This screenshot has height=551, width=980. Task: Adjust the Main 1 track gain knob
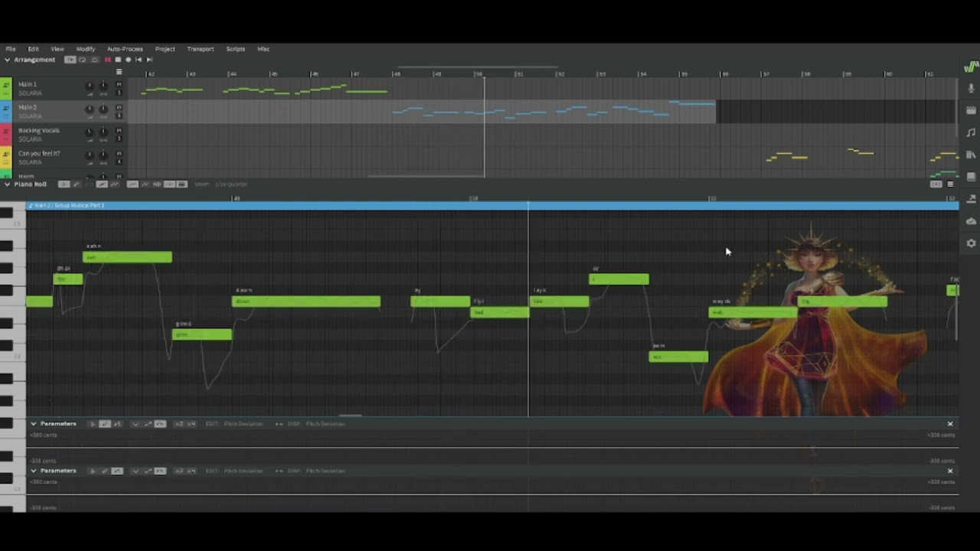click(90, 86)
